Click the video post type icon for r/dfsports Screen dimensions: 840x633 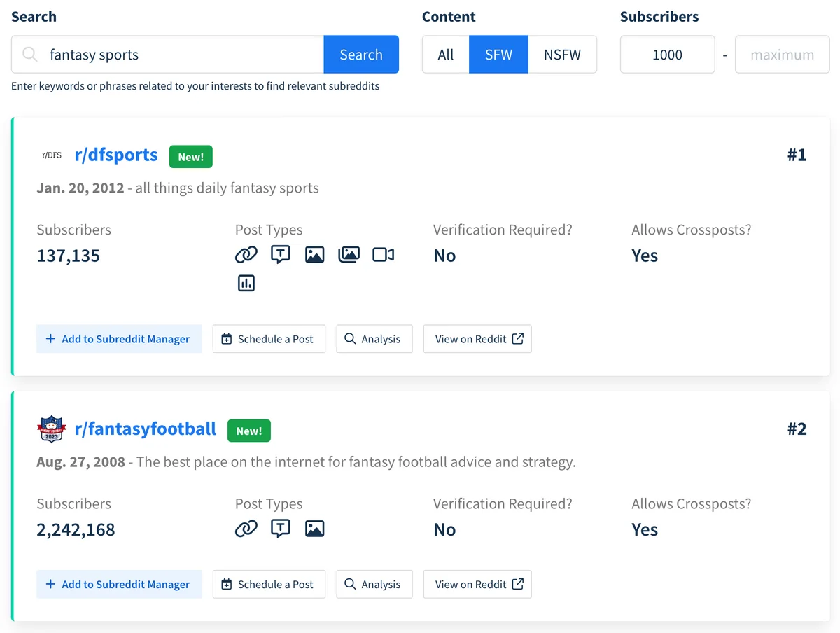coord(383,254)
